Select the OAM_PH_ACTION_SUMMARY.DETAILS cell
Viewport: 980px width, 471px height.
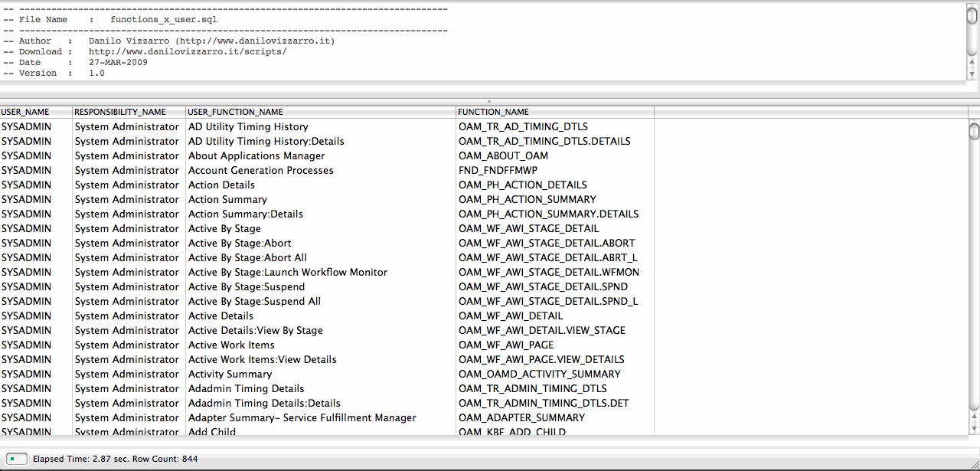tap(555, 214)
